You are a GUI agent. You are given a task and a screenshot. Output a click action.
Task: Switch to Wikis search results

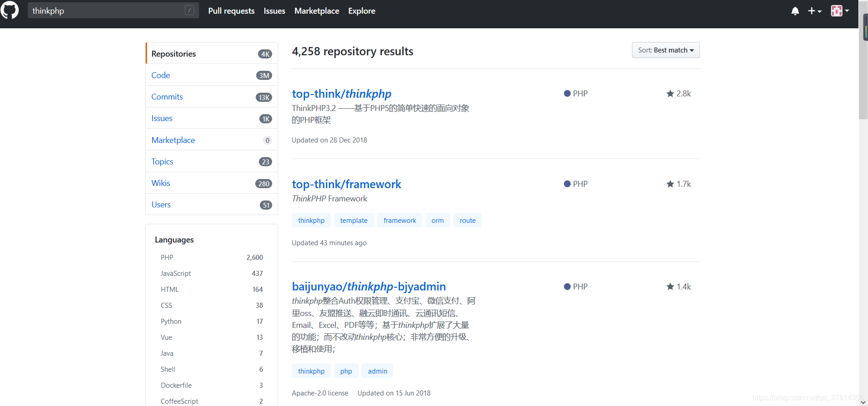coord(211,183)
